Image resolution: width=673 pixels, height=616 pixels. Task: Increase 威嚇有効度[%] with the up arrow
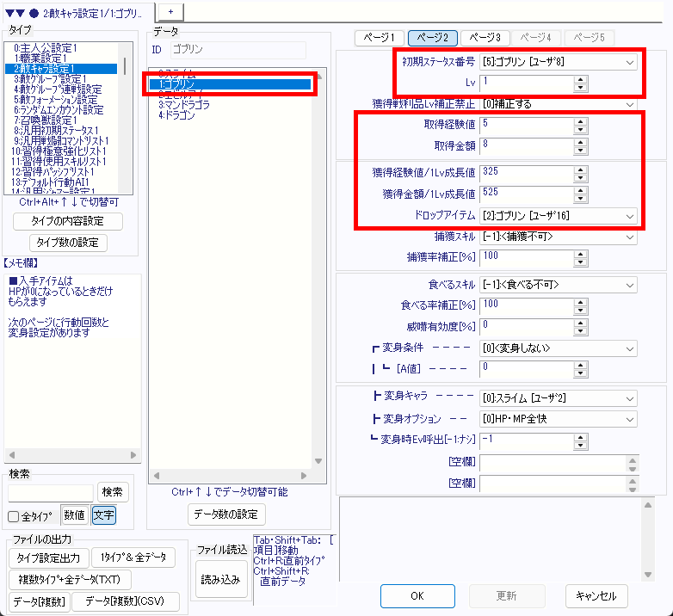(x=580, y=322)
